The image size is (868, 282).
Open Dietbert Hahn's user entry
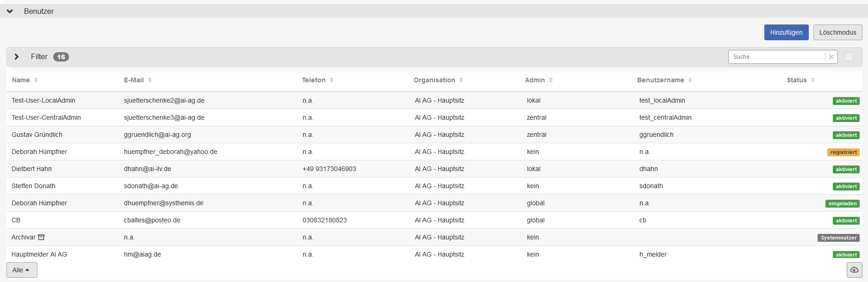point(31,169)
